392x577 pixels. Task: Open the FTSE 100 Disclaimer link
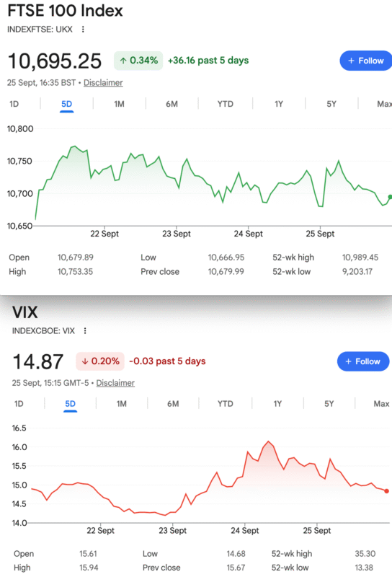(x=103, y=82)
